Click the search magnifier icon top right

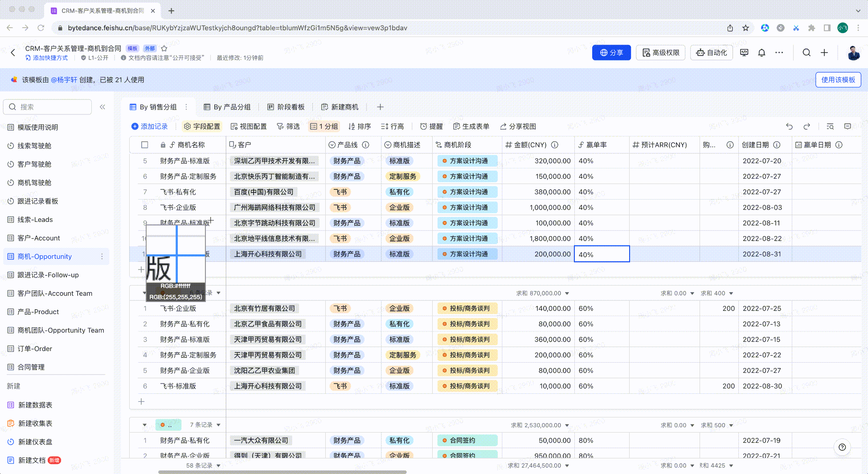[807, 53]
